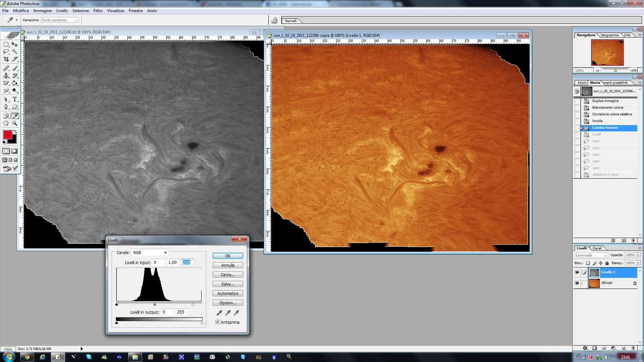Toggle lock transparent pixels
This screenshot has width=644, height=362.
[x=588, y=263]
